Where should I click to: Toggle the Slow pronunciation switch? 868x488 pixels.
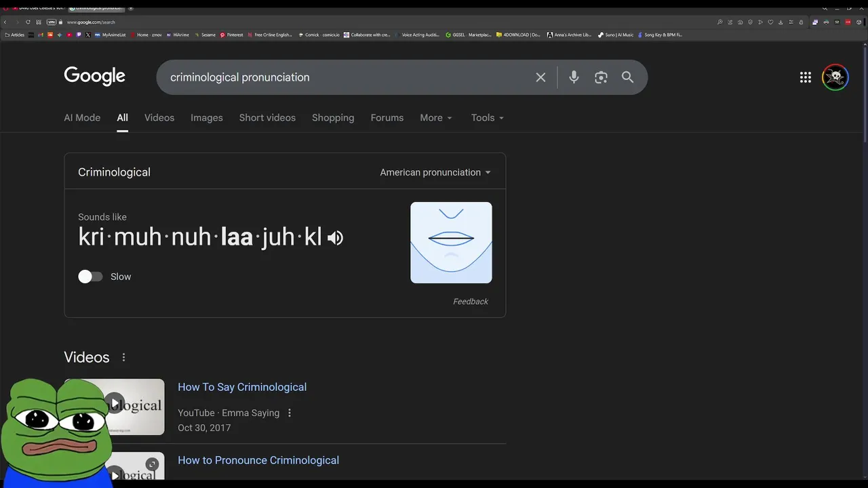coord(90,277)
